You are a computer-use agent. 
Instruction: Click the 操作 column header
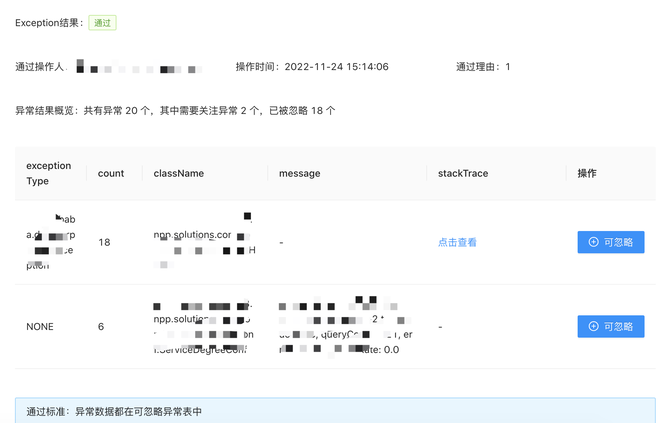coord(587,173)
